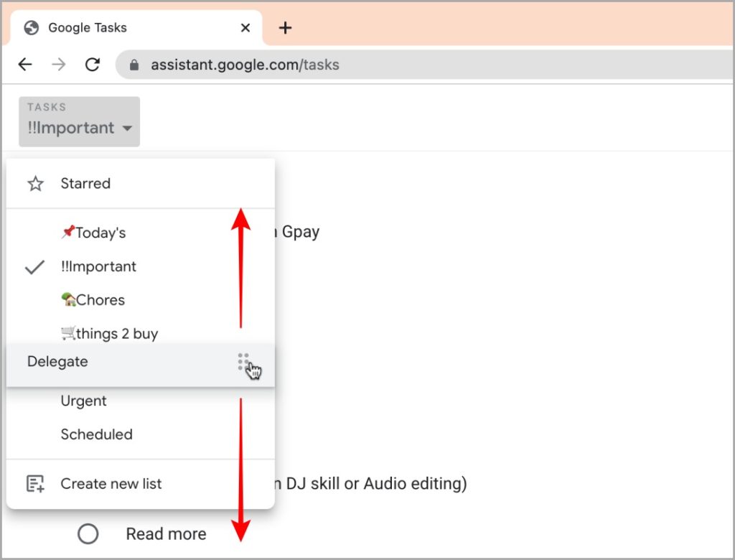This screenshot has width=735, height=560.
Task: Click the create list icon
Action: coord(35,484)
